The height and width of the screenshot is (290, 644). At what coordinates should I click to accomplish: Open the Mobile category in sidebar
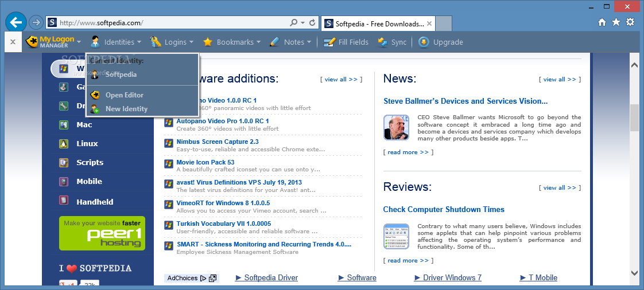click(89, 181)
